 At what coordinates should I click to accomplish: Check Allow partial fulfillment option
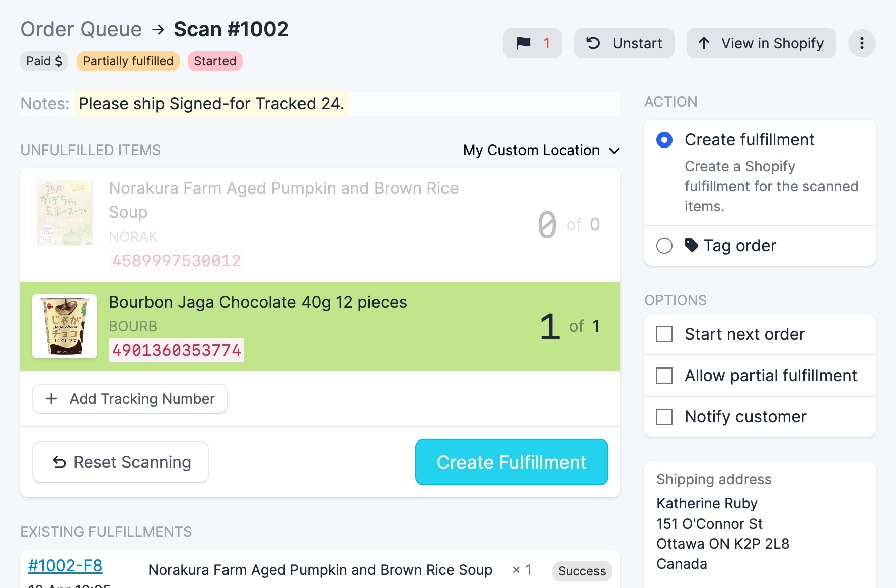664,376
